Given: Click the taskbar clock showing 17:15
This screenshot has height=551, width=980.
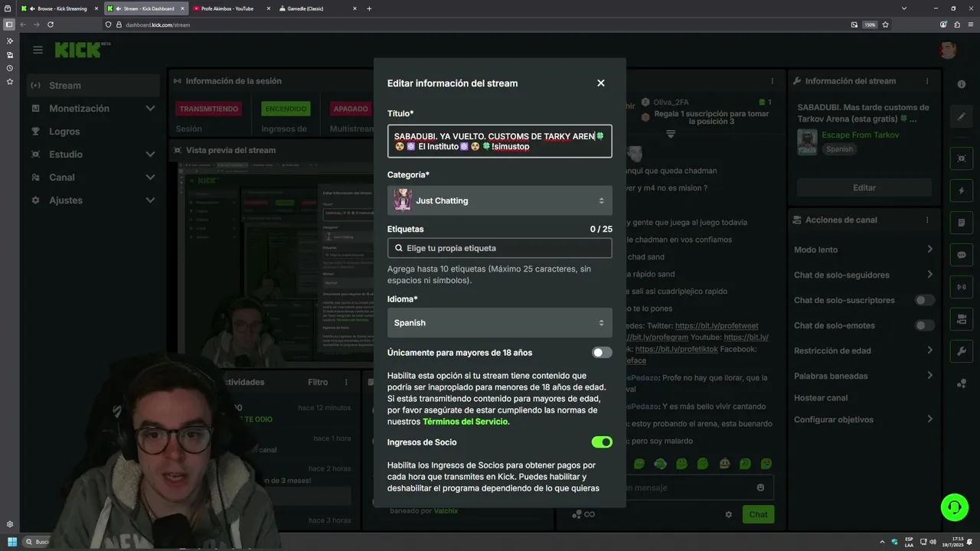Looking at the screenshot, I should 952,542.
